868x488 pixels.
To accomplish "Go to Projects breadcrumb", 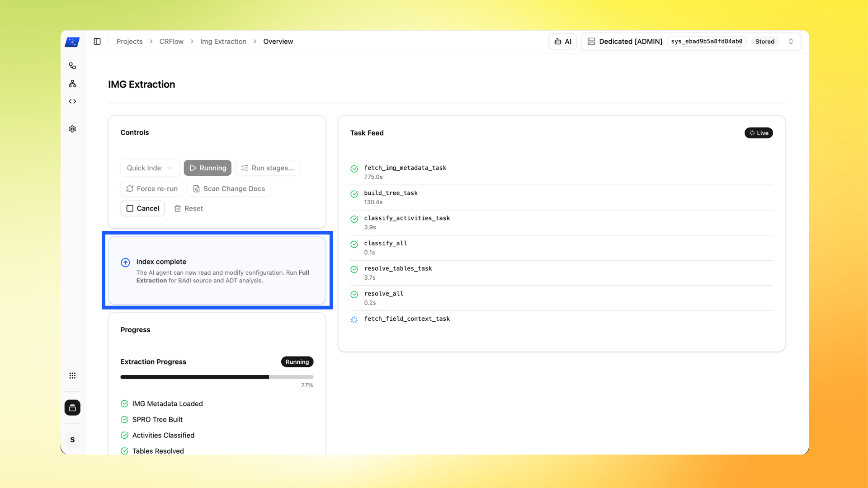I will tap(129, 42).
